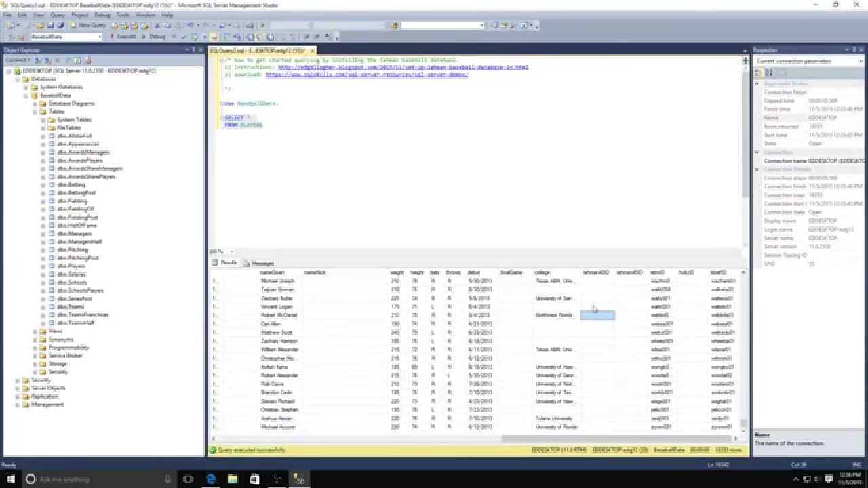Click the Refresh icon in Object Explorer toolbar
The width and height of the screenshot is (868, 488).
coord(78,60)
